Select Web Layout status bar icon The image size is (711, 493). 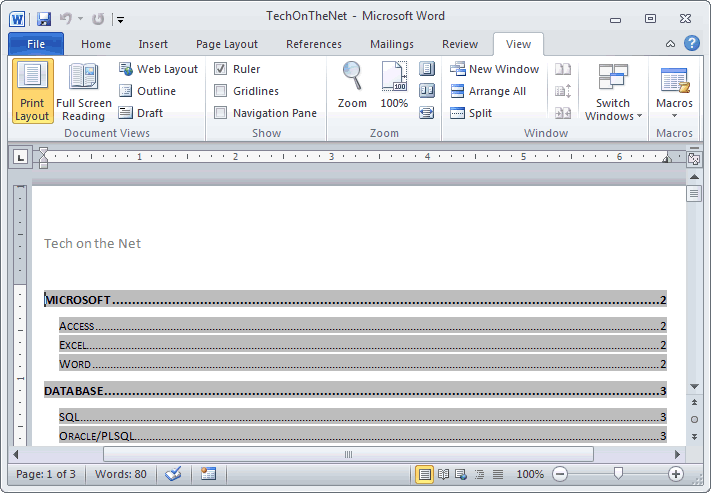461,474
